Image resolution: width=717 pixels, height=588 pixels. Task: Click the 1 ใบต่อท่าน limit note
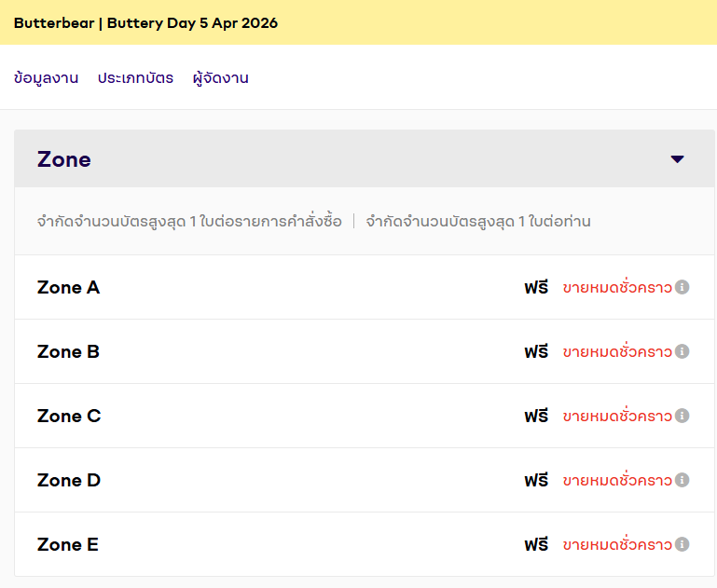point(478,222)
